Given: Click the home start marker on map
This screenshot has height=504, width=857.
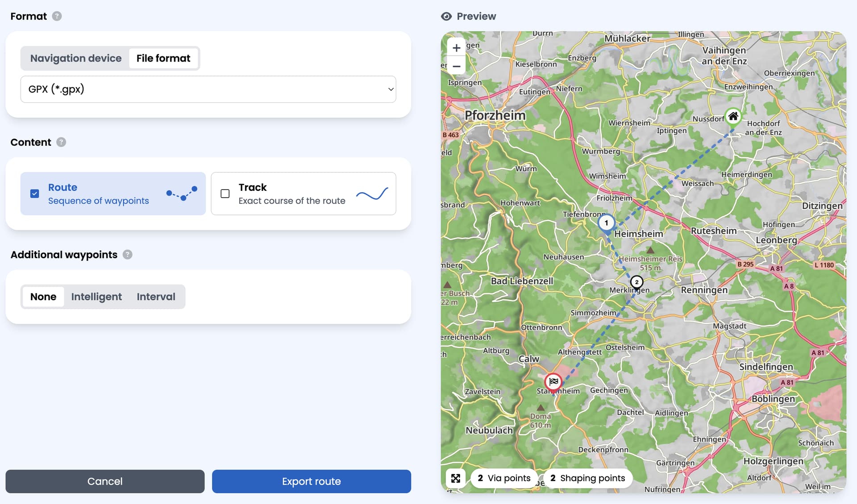Looking at the screenshot, I should point(733,116).
